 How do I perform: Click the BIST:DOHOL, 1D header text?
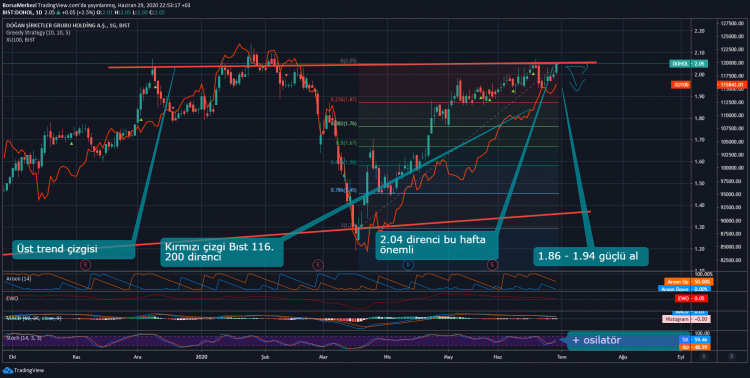point(22,12)
